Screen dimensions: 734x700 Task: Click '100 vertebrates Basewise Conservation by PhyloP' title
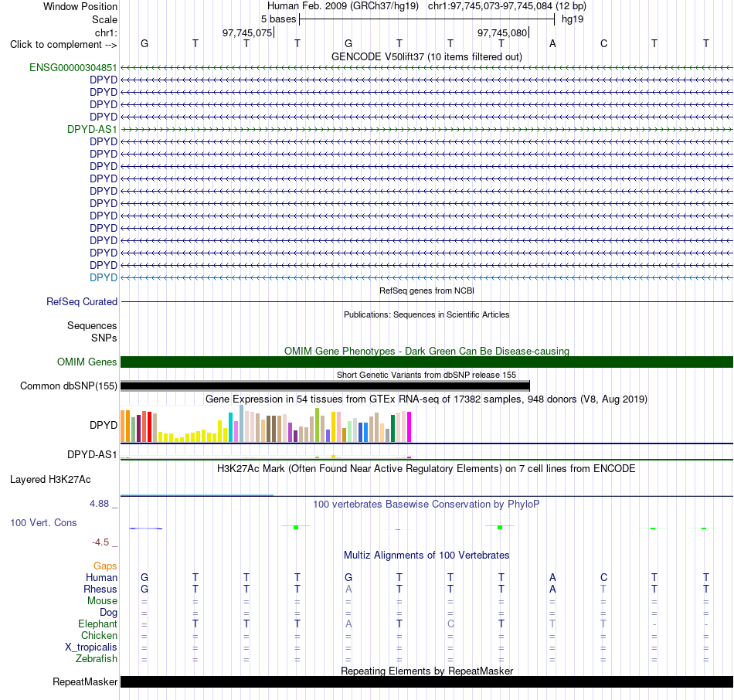click(426, 505)
